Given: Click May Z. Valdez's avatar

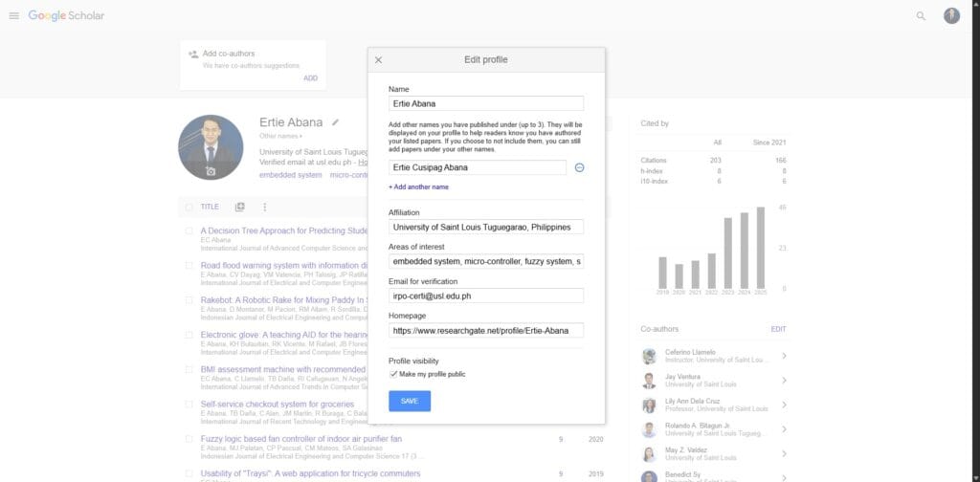Looking at the screenshot, I should tap(650, 453).
